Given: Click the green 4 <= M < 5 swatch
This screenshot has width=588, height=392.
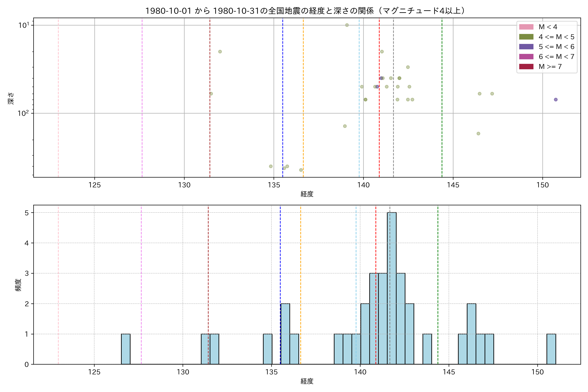Looking at the screenshot, I should 526,37.
